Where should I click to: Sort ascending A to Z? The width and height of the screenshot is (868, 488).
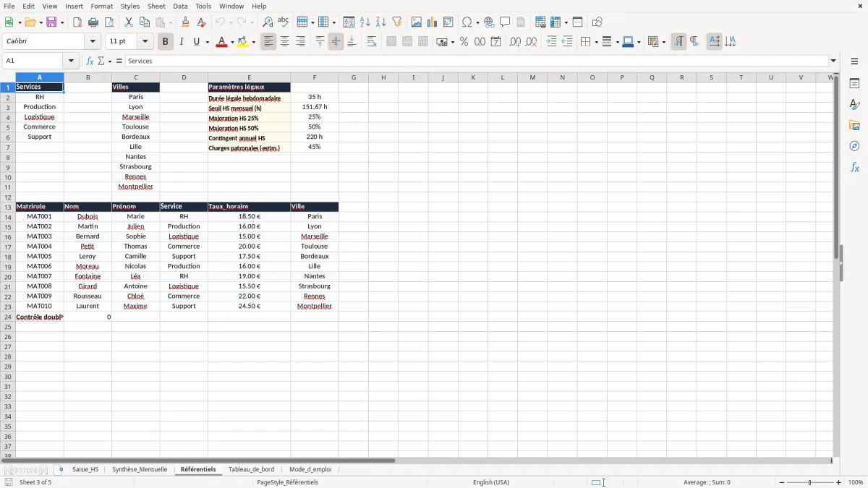365,22
